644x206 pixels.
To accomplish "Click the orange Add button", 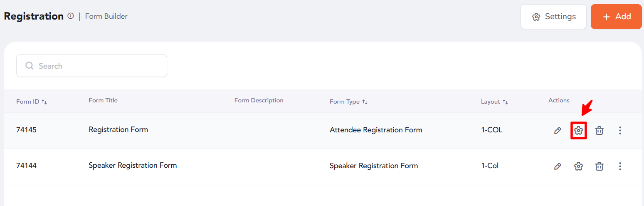I will point(616,17).
